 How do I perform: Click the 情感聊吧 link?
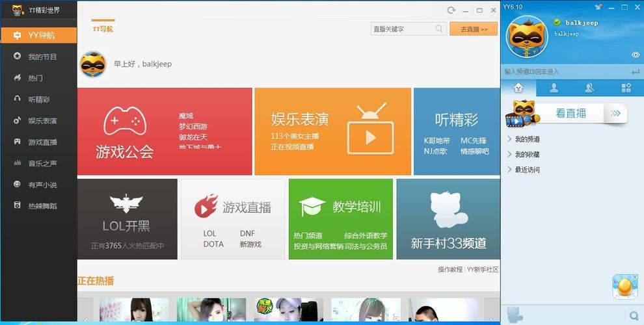click(475, 151)
